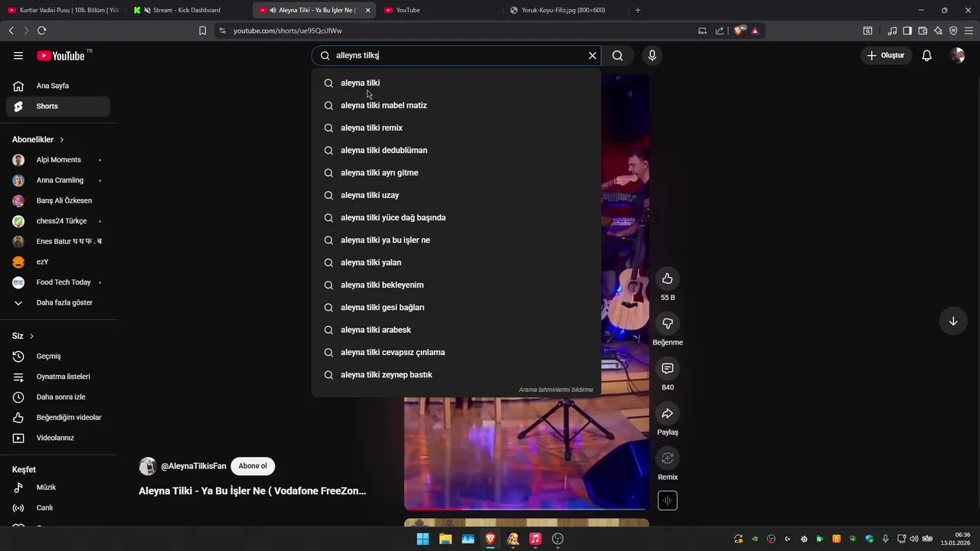The image size is (980, 551).
Task: Bookmark this page
Action: coord(202,31)
